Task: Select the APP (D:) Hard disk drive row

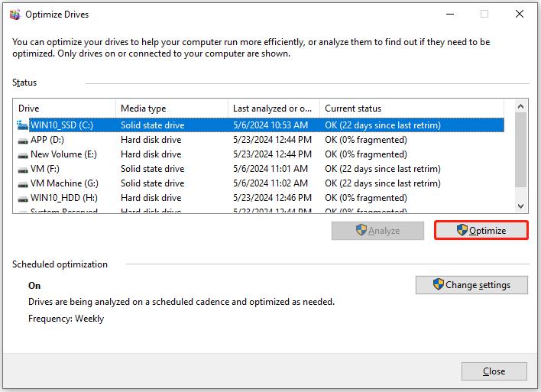Action: point(259,140)
